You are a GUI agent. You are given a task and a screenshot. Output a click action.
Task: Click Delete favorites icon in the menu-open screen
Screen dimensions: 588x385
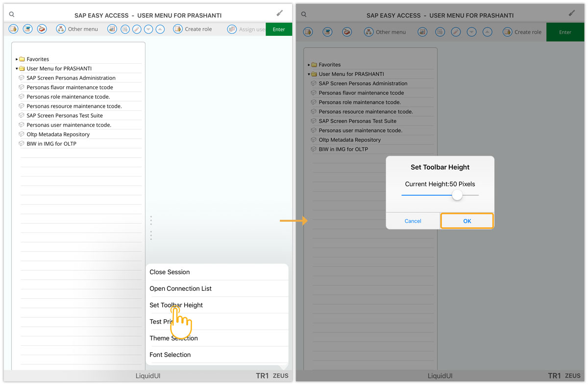click(x=125, y=29)
